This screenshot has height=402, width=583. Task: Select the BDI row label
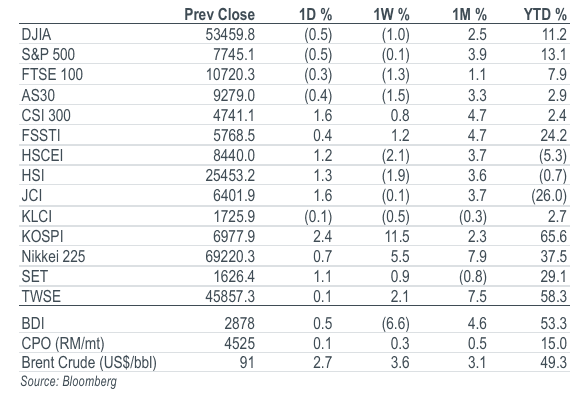[x=33, y=324]
